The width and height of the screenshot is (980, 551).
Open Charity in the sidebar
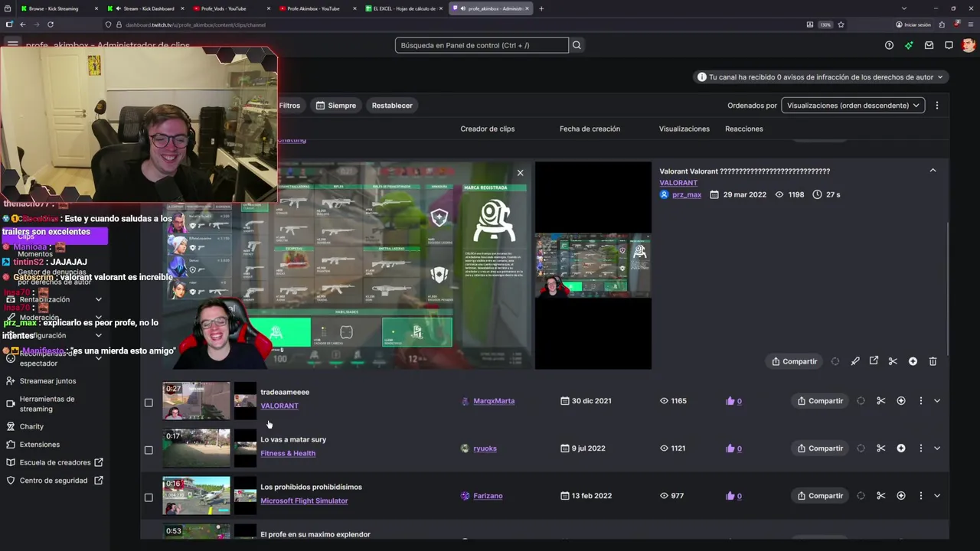tap(31, 426)
